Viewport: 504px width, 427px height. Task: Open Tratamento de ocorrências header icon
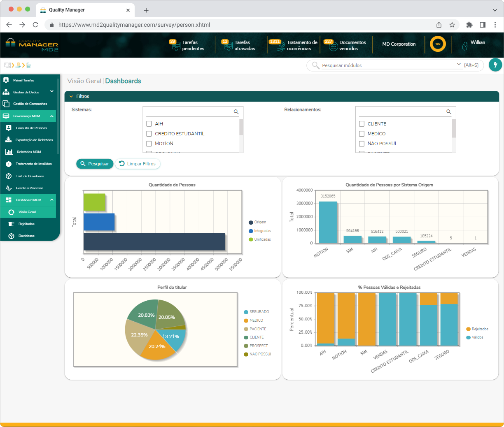pyautogui.click(x=280, y=46)
